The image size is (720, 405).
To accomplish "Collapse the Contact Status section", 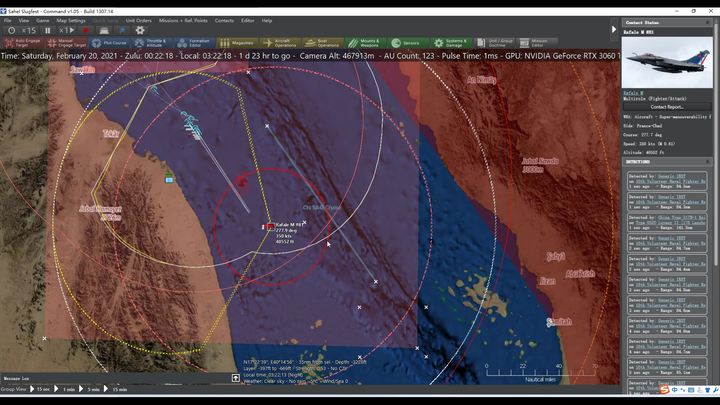I will coord(708,22).
